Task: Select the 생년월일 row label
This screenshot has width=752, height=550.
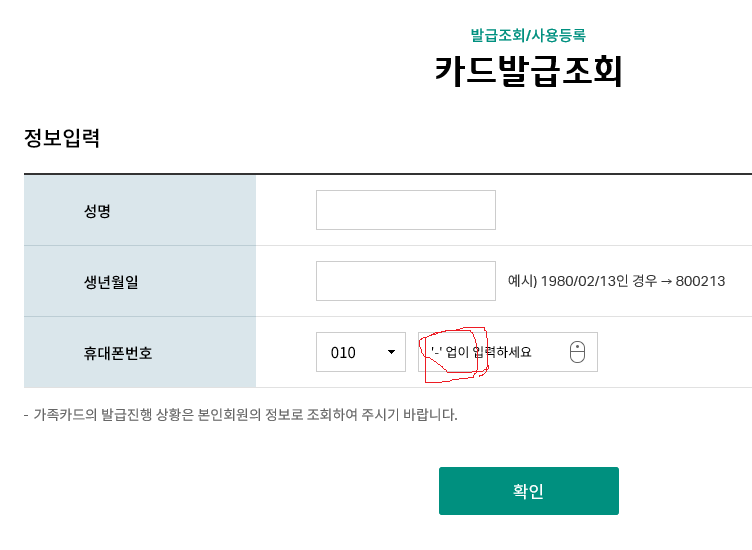Action: 111,282
